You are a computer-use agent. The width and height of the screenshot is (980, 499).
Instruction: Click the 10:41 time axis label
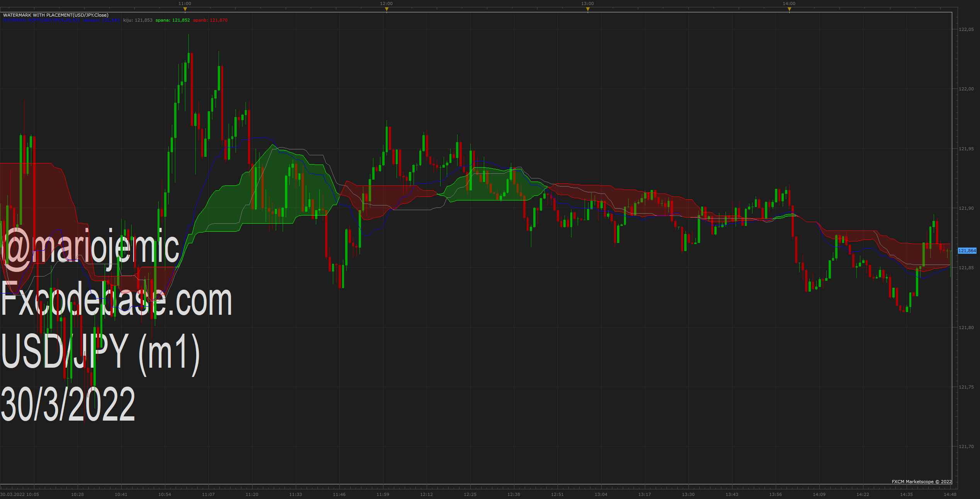tap(121, 494)
